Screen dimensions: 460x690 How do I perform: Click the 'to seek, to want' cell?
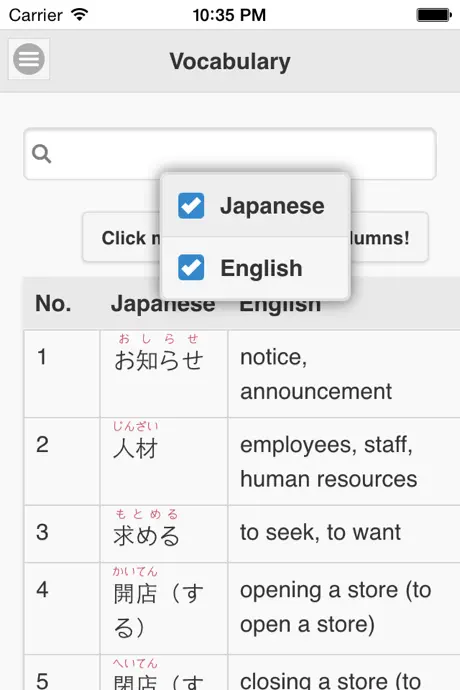click(344, 534)
